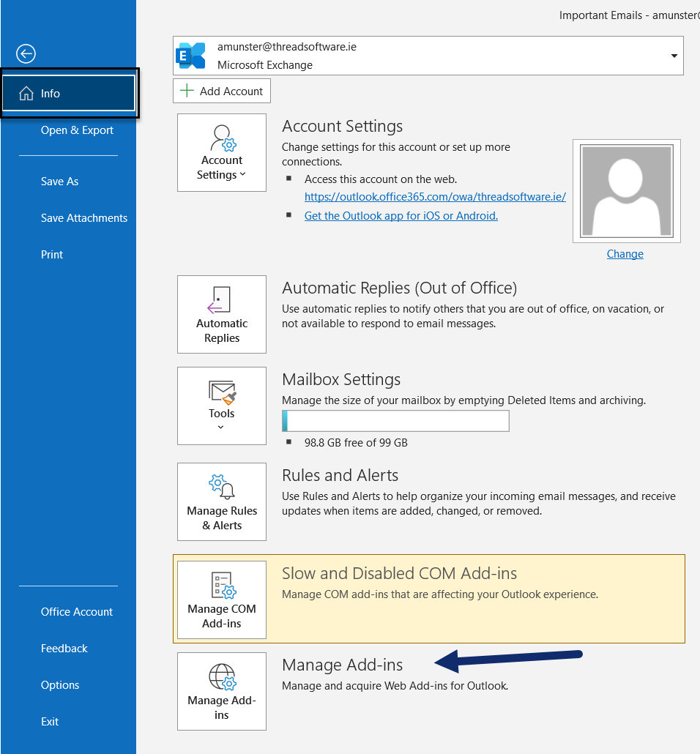The width and height of the screenshot is (700, 754).
Task: Click the Slow and Disabled COM Add-ins heading
Action: [399, 573]
